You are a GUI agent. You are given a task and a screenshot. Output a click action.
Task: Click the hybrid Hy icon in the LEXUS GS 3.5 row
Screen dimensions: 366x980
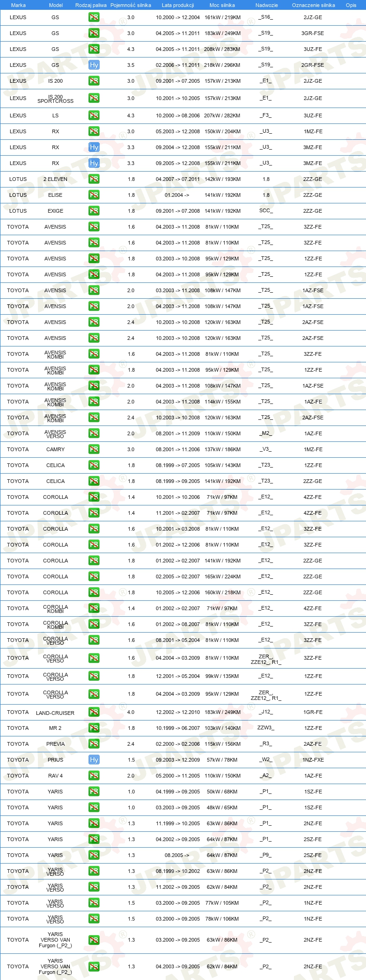(94, 65)
